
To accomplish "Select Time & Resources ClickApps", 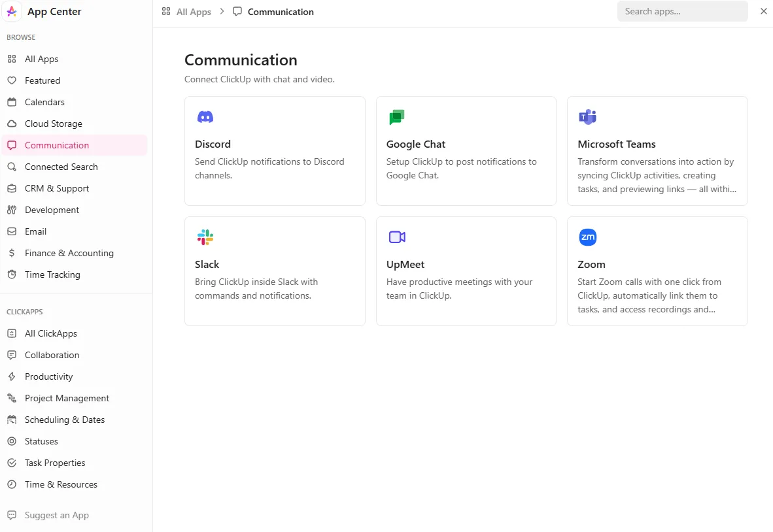I will coord(75,485).
